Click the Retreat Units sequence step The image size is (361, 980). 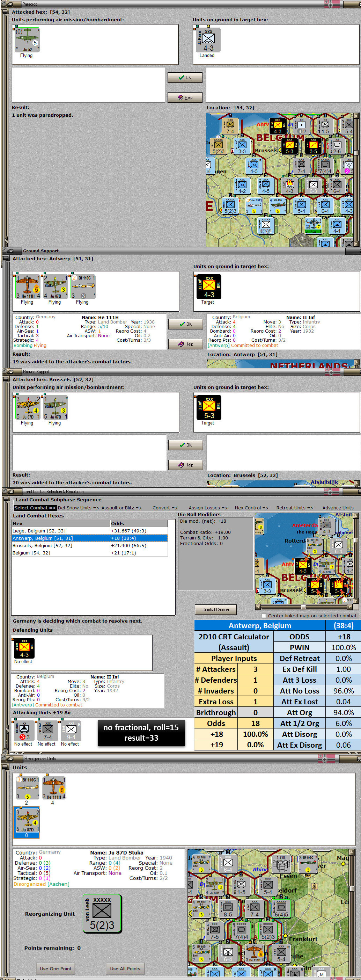pyautogui.click(x=295, y=508)
